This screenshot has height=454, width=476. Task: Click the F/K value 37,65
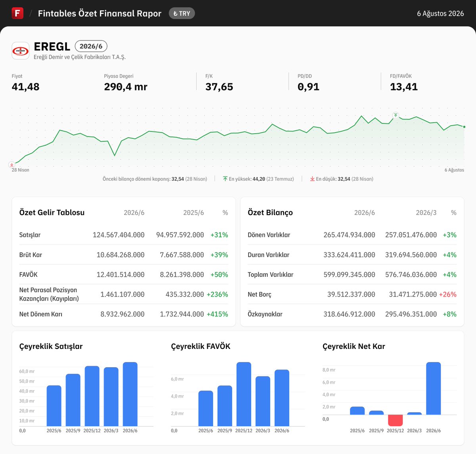tap(219, 87)
